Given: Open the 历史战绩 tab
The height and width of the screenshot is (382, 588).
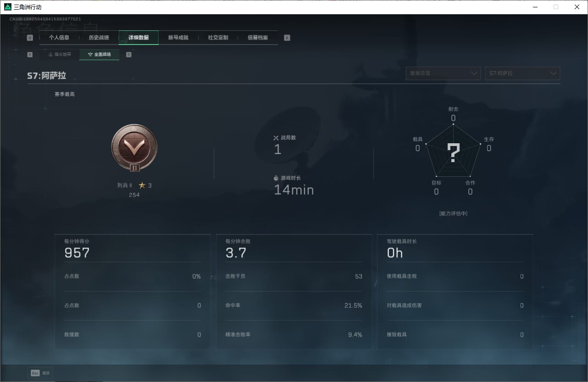Looking at the screenshot, I should coord(99,38).
